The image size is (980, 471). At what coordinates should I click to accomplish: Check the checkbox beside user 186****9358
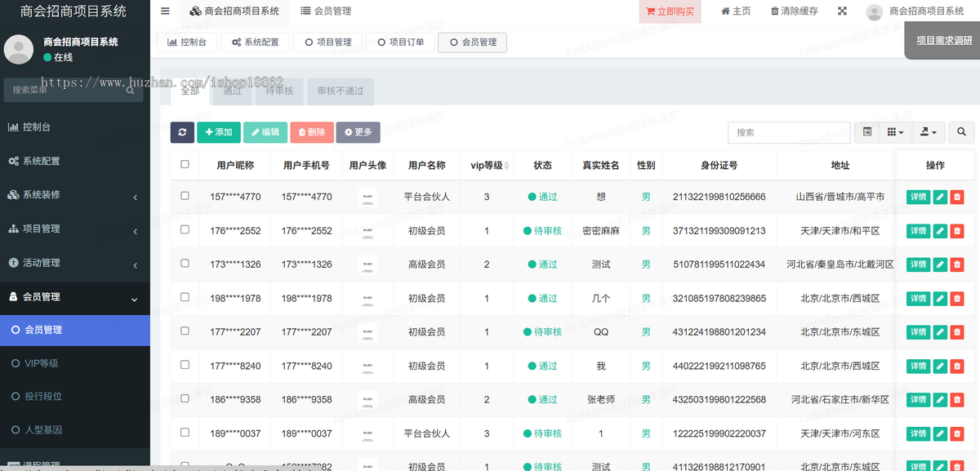(x=185, y=399)
